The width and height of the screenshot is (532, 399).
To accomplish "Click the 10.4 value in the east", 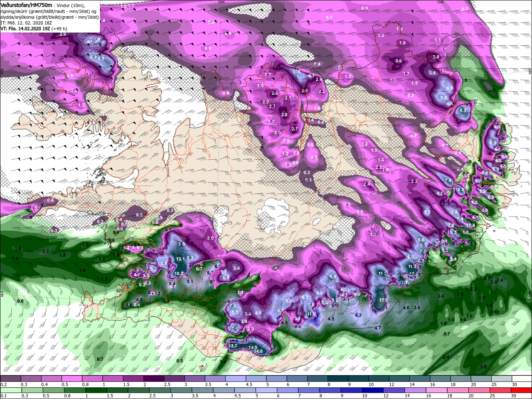I will (470, 225).
